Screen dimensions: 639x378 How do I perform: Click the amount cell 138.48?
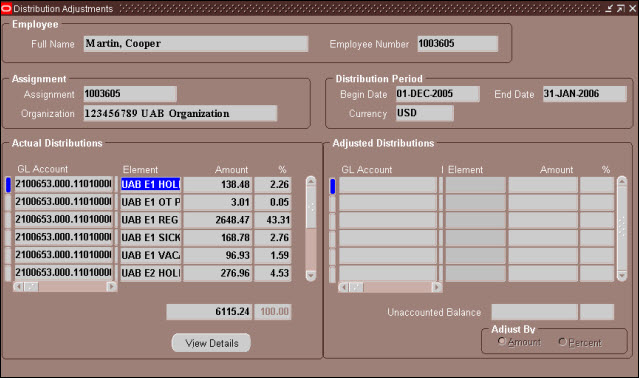[218, 185]
